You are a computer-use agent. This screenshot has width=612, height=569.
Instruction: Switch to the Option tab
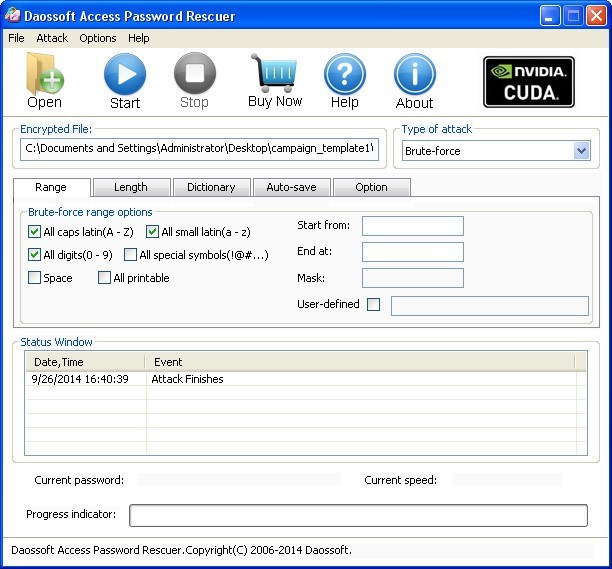372,187
